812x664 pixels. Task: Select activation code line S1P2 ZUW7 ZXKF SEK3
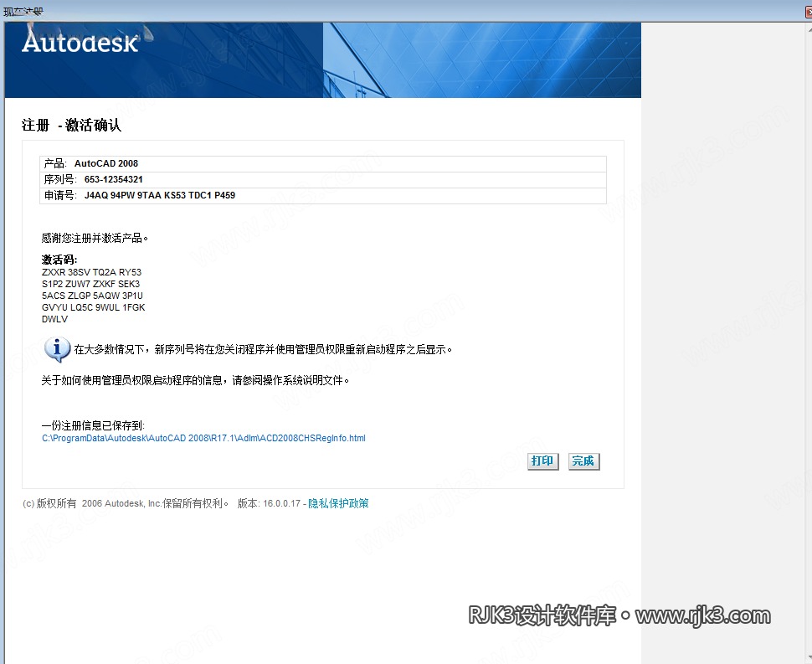[90, 284]
